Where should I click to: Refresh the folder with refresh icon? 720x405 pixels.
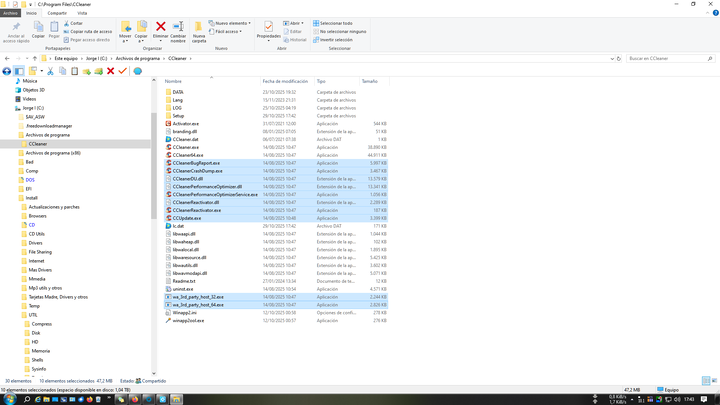tap(619, 58)
